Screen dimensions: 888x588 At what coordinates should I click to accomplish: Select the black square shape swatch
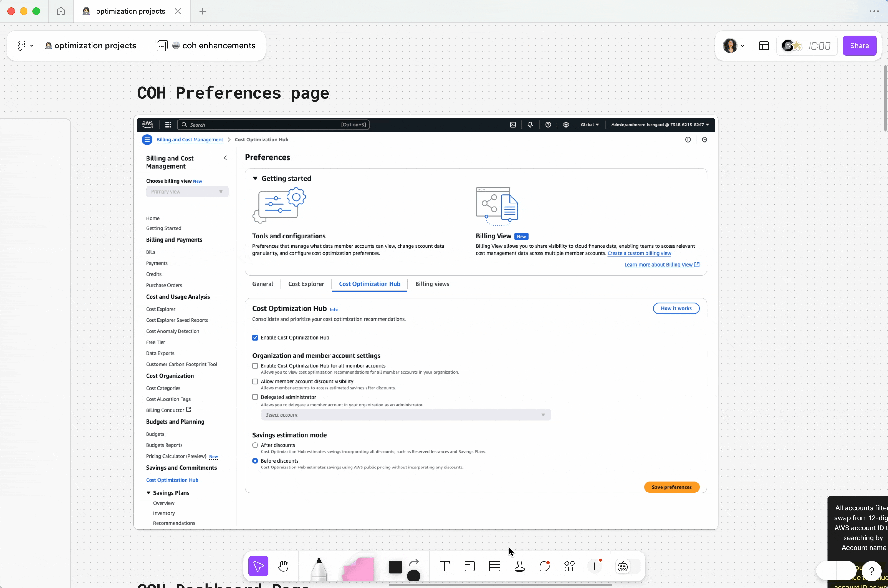point(395,567)
